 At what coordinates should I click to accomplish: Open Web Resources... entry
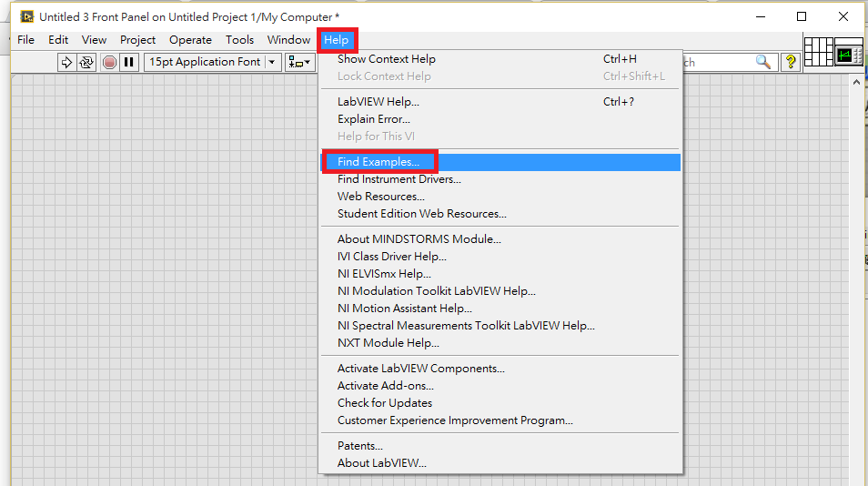[500, 197]
